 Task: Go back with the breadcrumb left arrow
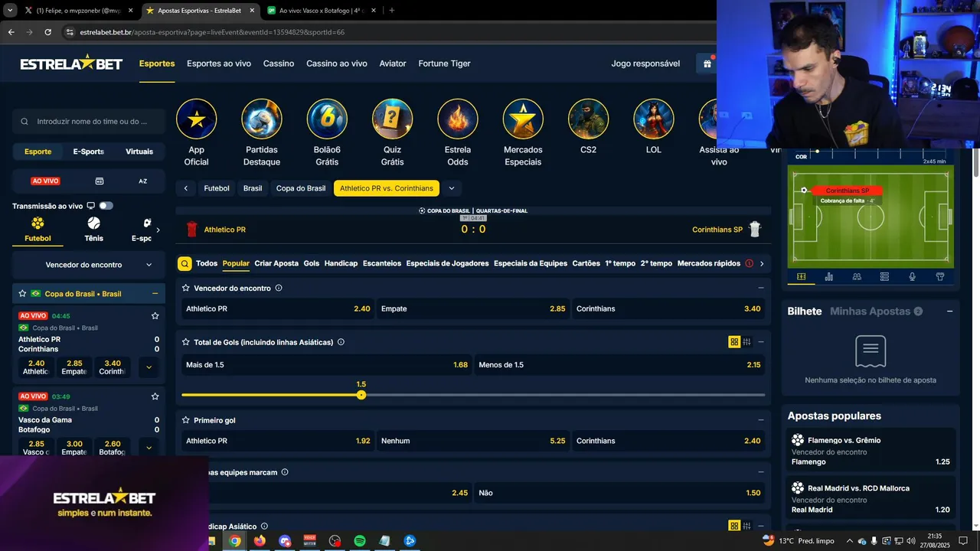185,188
